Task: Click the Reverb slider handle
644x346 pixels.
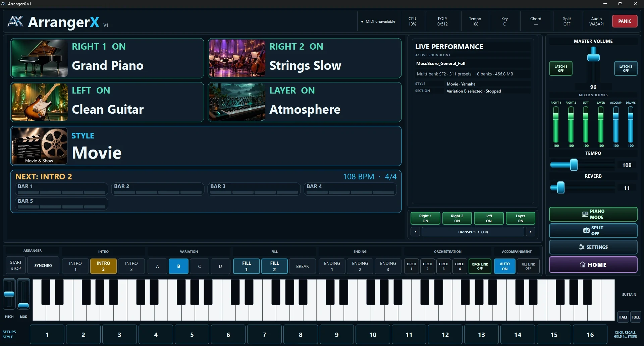Action: (x=561, y=187)
